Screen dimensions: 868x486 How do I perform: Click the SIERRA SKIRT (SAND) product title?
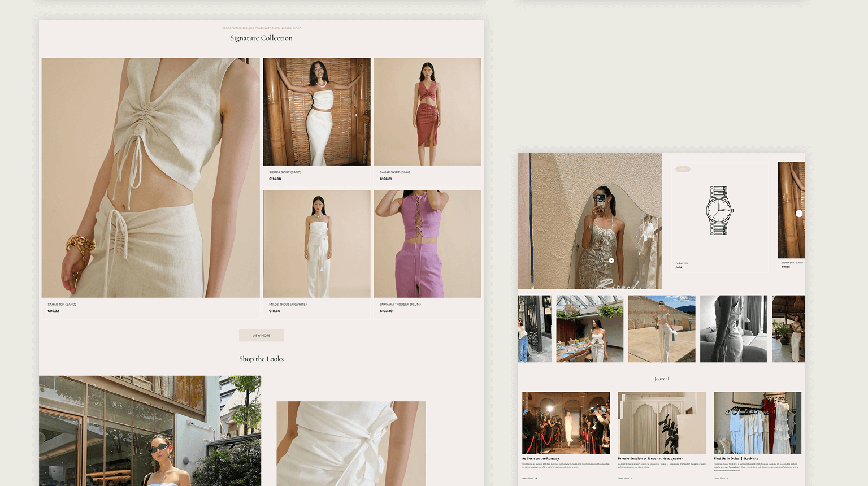click(285, 172)
